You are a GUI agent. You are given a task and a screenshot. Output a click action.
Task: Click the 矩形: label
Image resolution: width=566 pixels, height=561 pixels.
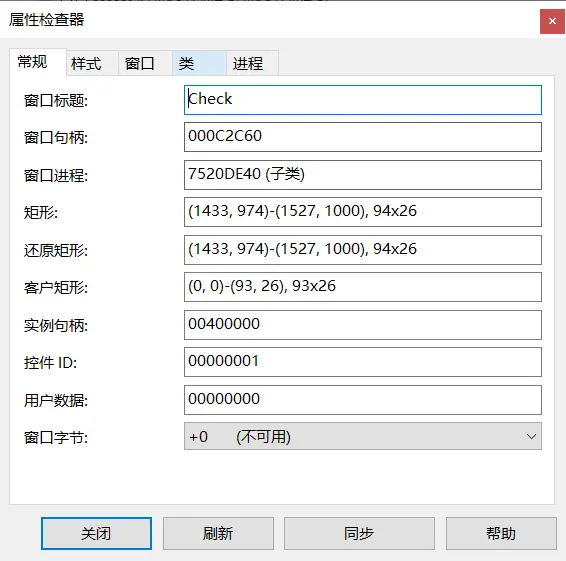point(41,212)
